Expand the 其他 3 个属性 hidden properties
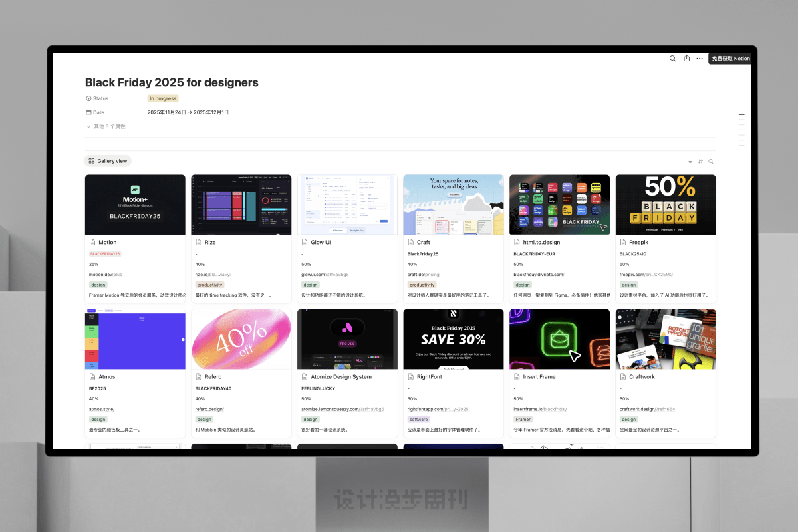 pos(106,126)
